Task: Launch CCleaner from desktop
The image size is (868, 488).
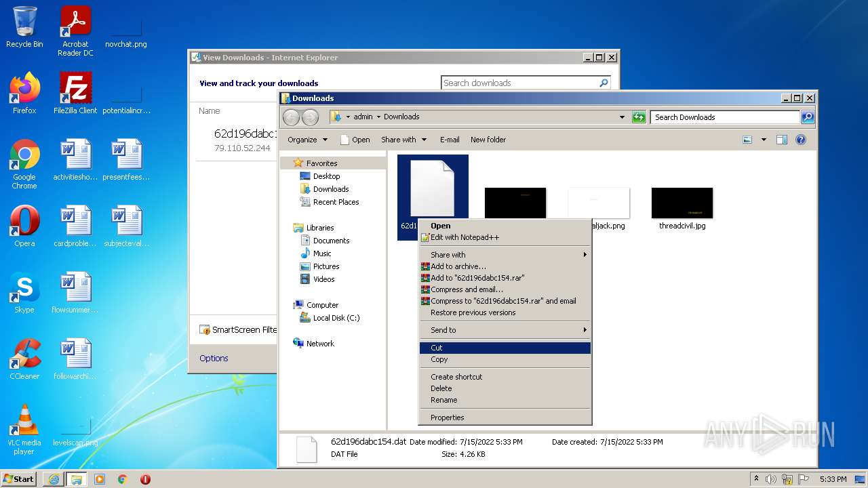Action: pos(24,359)
